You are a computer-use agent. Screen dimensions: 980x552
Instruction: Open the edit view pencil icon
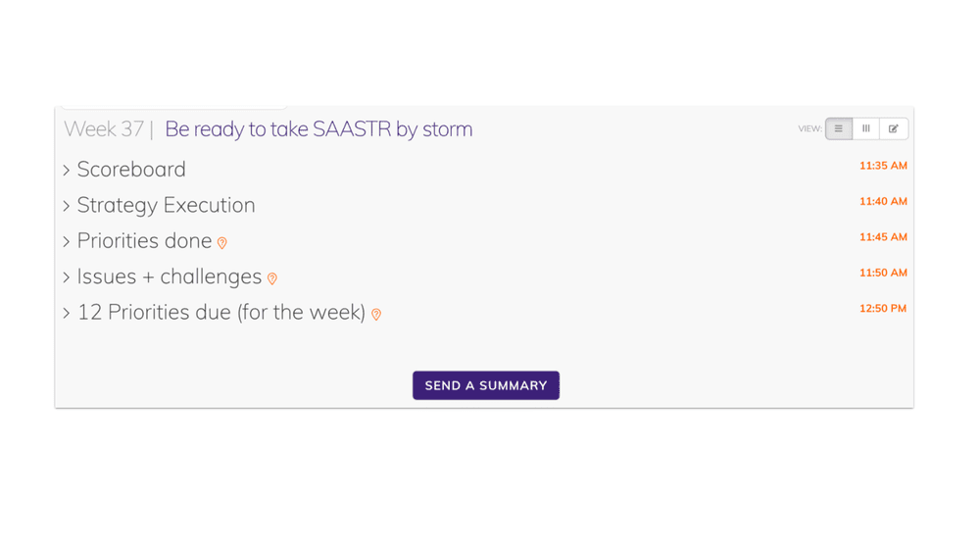894,128
